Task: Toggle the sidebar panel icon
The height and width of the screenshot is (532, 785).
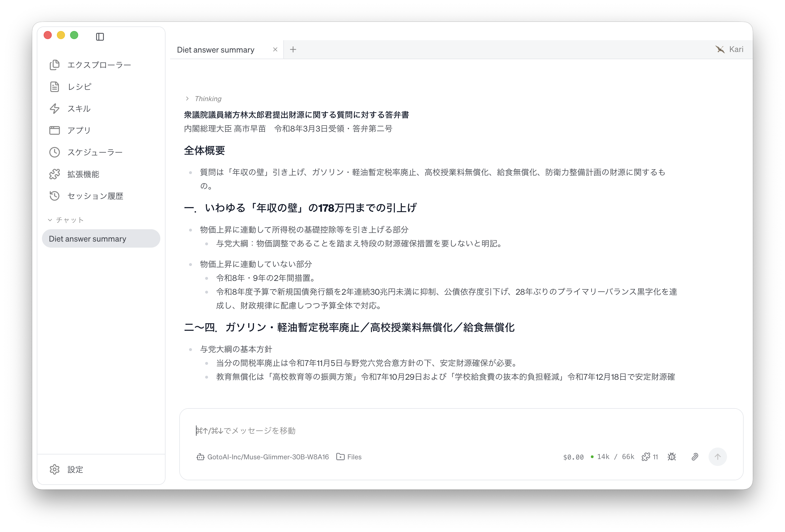Action: 100,36
